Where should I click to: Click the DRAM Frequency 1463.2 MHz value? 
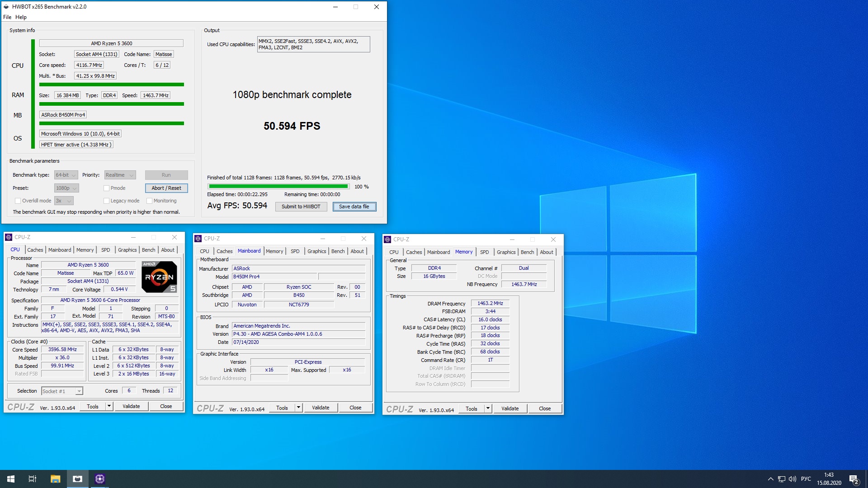click(490, 304)
